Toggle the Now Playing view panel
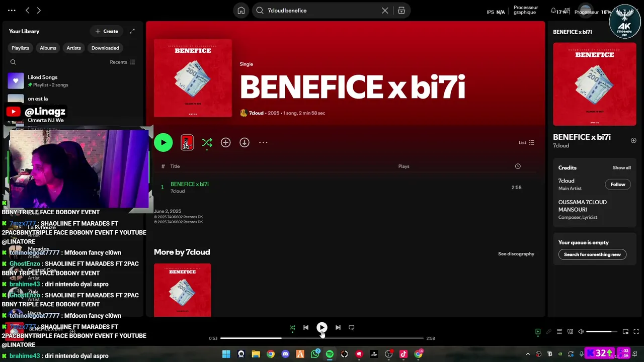Screen dimensions: 644x362 (x=538, y=332)
